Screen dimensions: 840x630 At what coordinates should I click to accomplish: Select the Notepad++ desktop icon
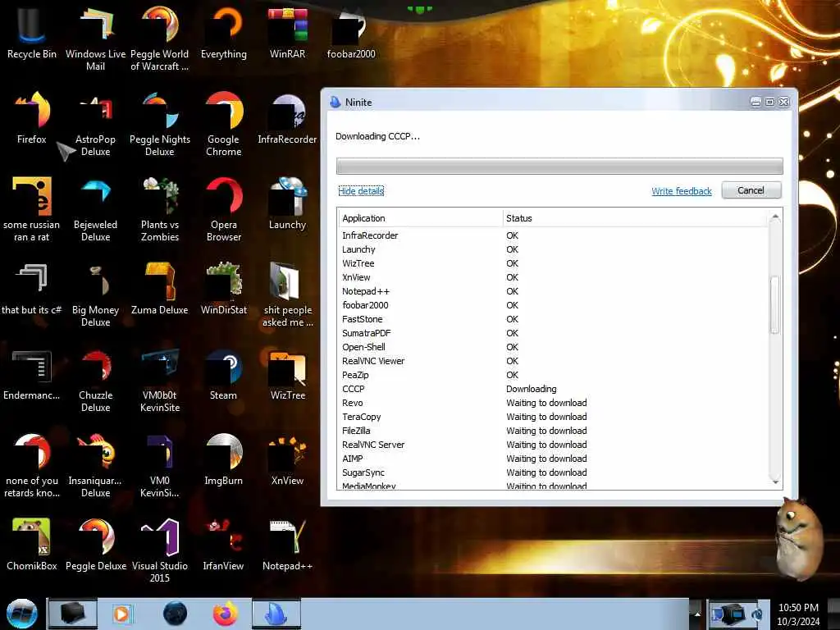[x=288, y=544]
